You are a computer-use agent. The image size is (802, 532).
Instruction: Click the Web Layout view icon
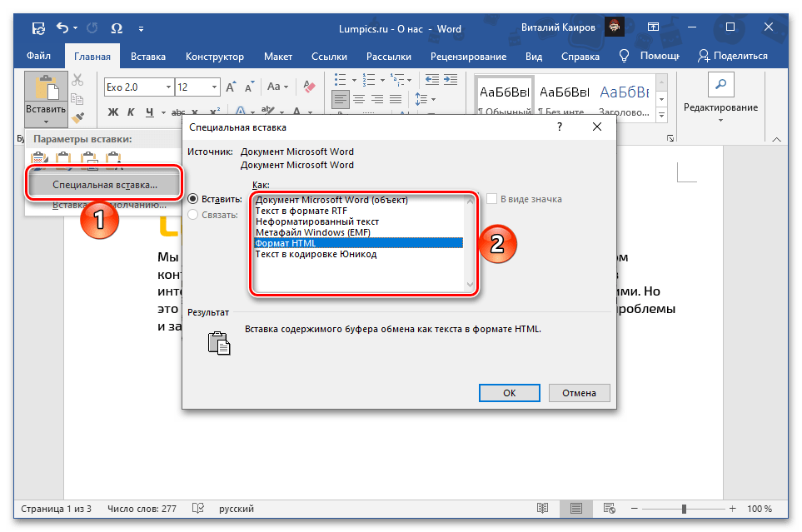pos(610,508)
